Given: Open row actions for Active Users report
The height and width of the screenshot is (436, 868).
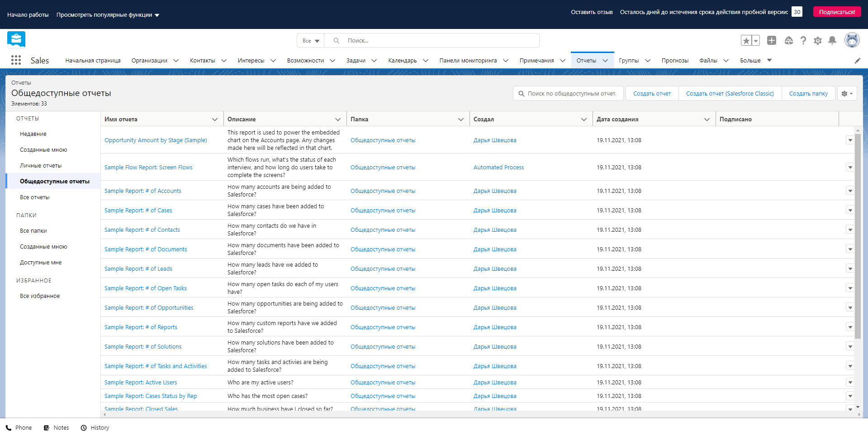Looking at the screenshot, I should pyautogui.click(x=850, y=383).
